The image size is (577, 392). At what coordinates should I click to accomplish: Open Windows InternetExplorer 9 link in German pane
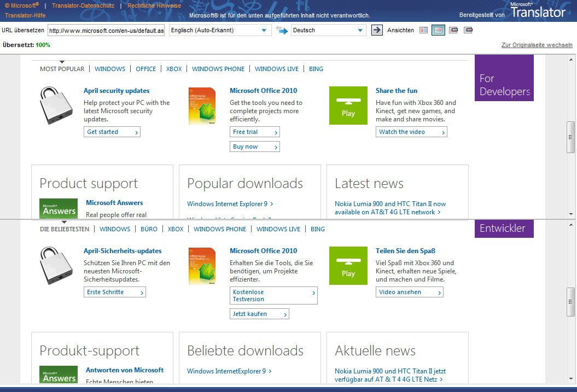(229, 371)
